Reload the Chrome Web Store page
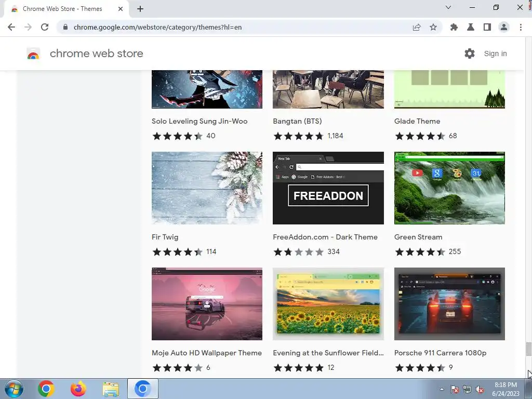Viewport: 532px width, 399px height. pyautogui.click(x=45, y=27)
